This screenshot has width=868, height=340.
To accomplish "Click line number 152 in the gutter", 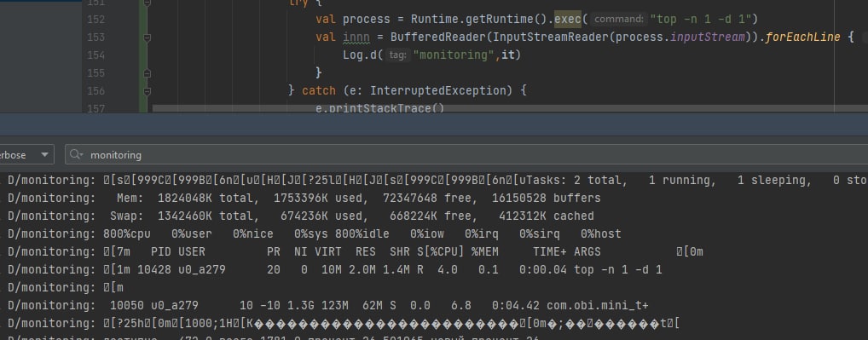I will [96, 20].
